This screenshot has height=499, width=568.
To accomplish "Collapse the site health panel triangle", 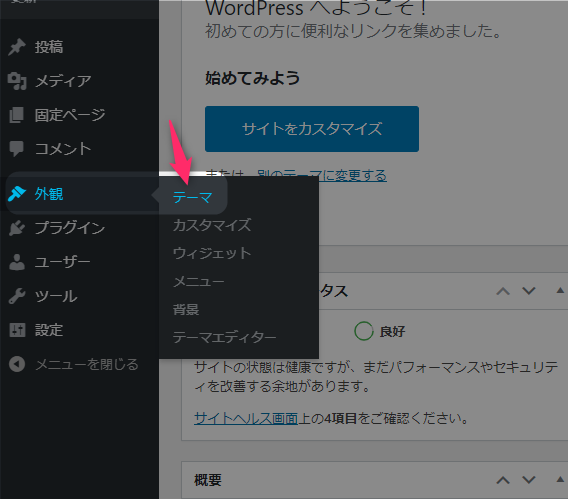I will (x=560, y=290).
